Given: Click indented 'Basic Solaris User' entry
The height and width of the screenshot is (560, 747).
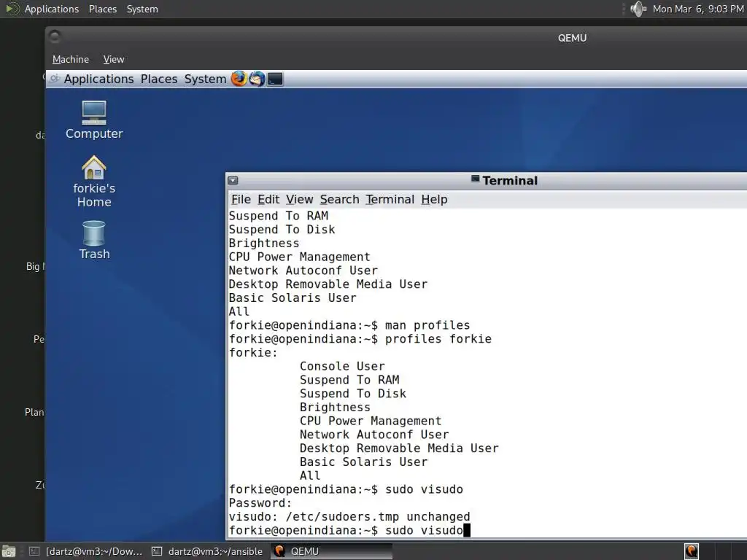Looking at the screenshot, I should [363, 462].
